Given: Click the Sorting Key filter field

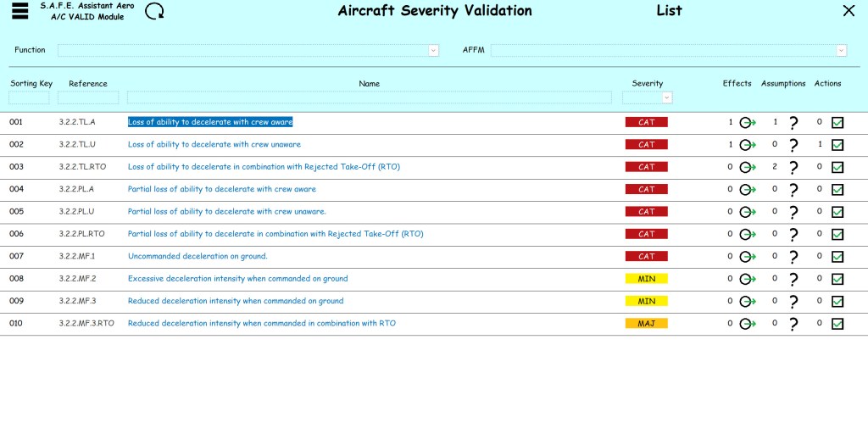Looking at the screenshot, I should 29,97.
